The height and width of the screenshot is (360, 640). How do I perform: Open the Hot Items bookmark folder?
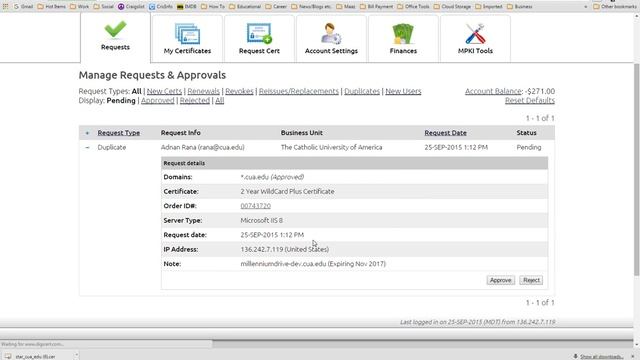[x=51, y=7]
